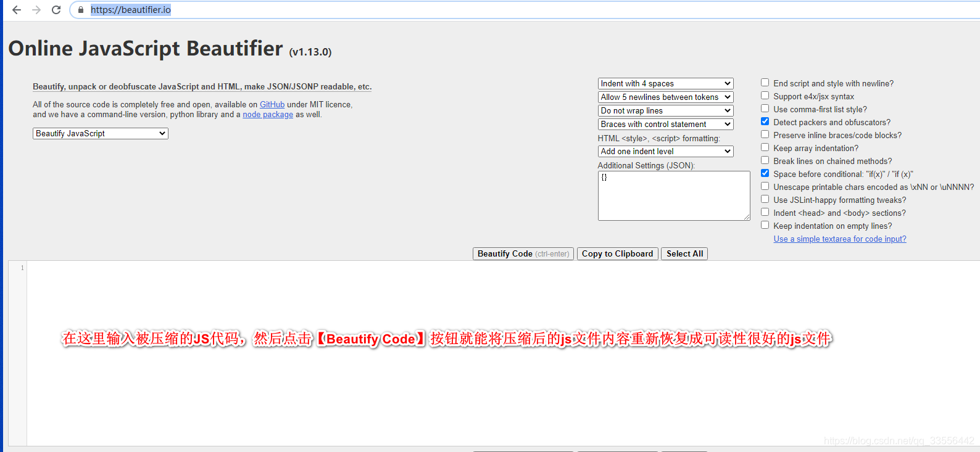Enable Indent head and body sections
This screenshot has height=452, width=980.
[765, 212]
